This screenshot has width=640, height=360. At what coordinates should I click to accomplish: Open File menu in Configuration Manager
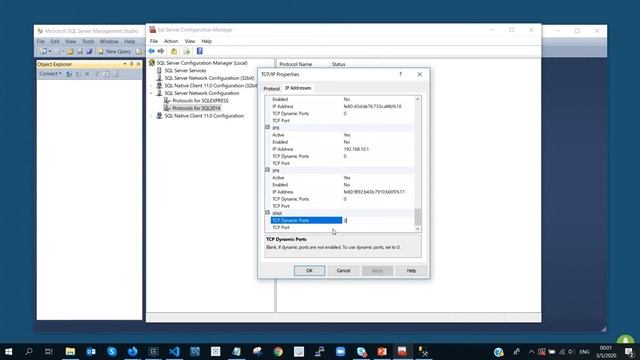click(154, 41)
